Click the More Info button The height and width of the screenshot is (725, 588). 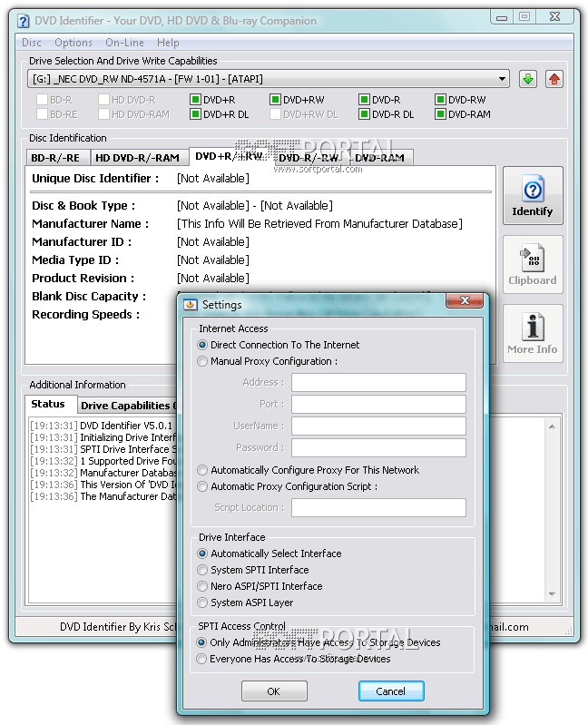click(533, 333)
